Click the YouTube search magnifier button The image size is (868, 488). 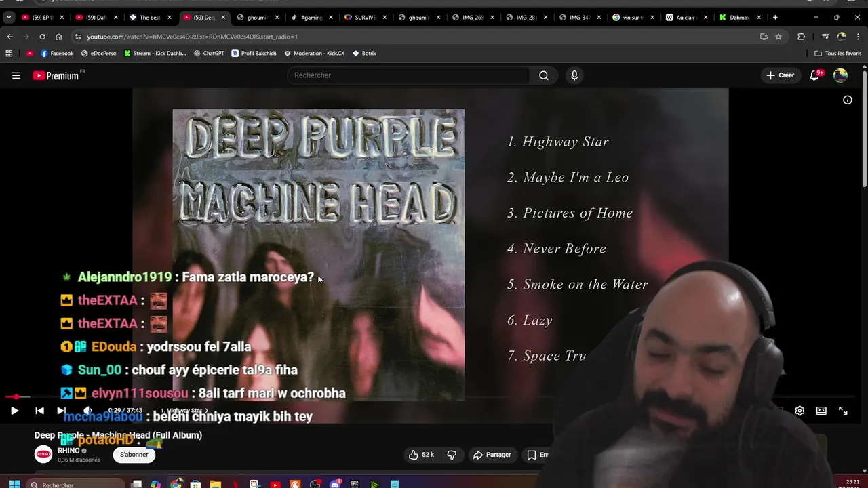544,75
